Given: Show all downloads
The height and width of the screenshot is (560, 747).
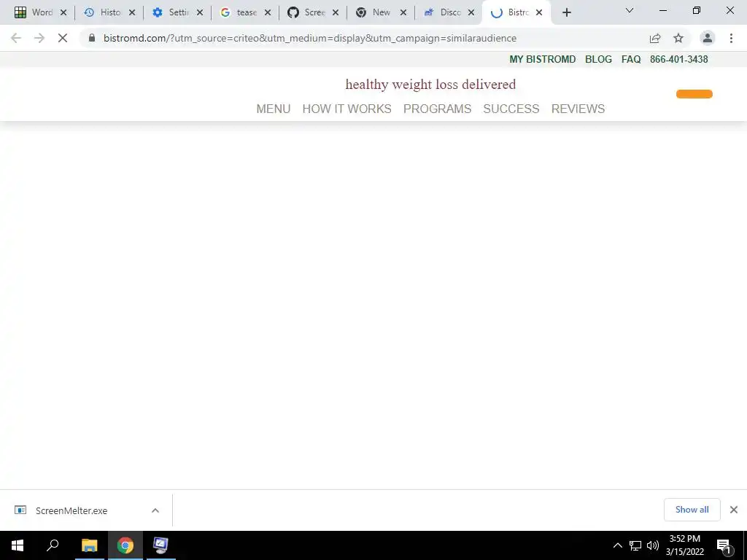Looking at the screenshot, I should [692, 510].
